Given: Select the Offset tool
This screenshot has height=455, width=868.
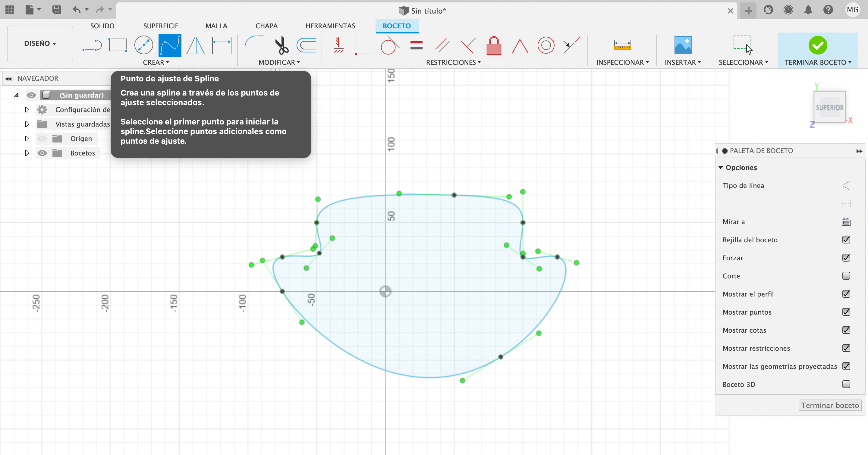Looking at the screenshot, I should click(x=306, y=45).
